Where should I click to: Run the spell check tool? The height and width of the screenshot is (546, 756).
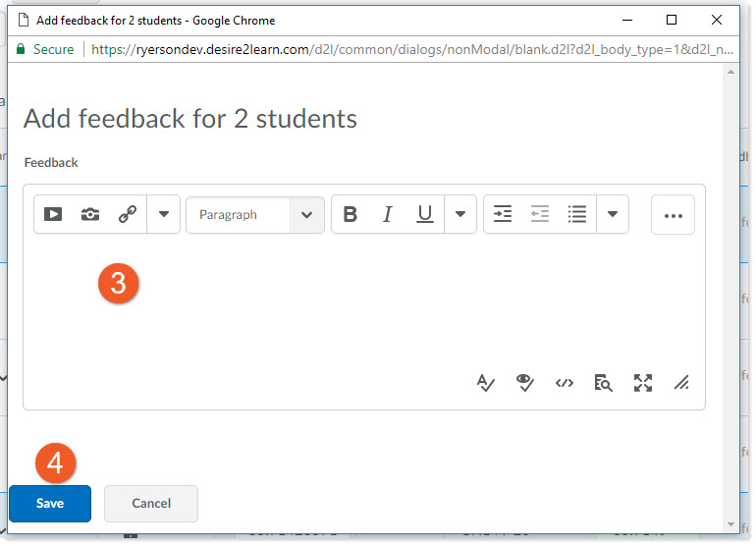point(485,383)
